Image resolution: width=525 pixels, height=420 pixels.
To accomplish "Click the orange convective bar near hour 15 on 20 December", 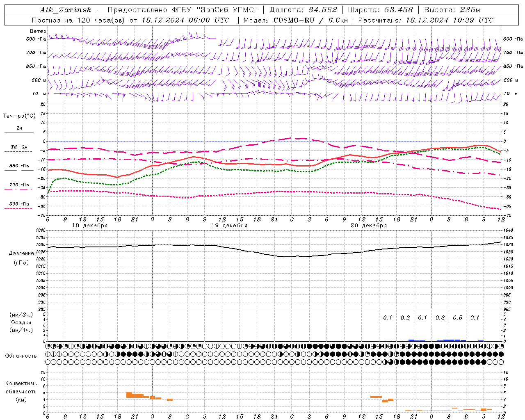I will point(376,397).
